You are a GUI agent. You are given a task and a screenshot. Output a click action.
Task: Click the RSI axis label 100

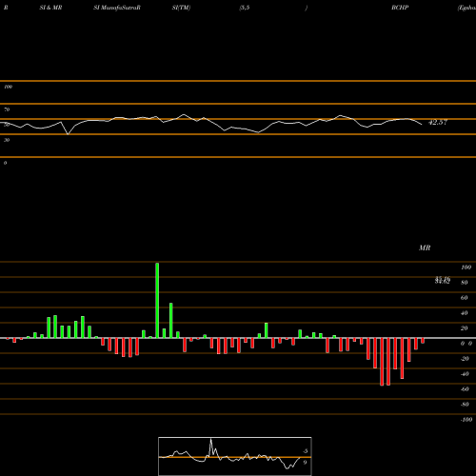coord(8,87)
